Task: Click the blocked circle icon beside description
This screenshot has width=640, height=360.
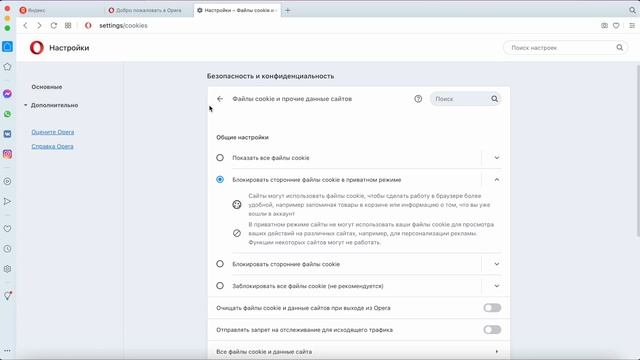Action: point(237,233)
